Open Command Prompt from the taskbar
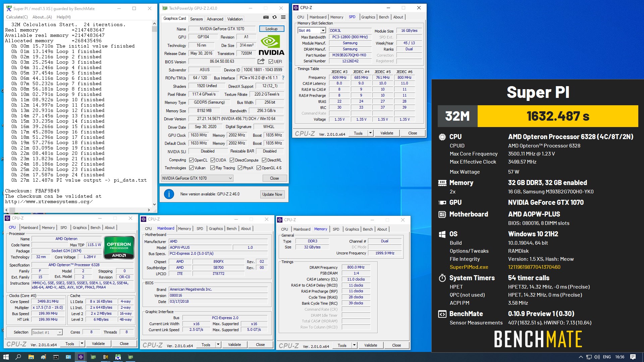Viewport: 644px width, 362px height. click(x=56, y=357)
